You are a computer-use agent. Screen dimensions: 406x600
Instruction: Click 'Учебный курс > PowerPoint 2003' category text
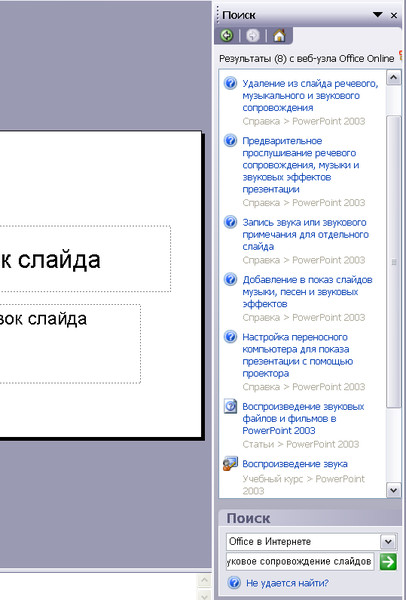303,484
